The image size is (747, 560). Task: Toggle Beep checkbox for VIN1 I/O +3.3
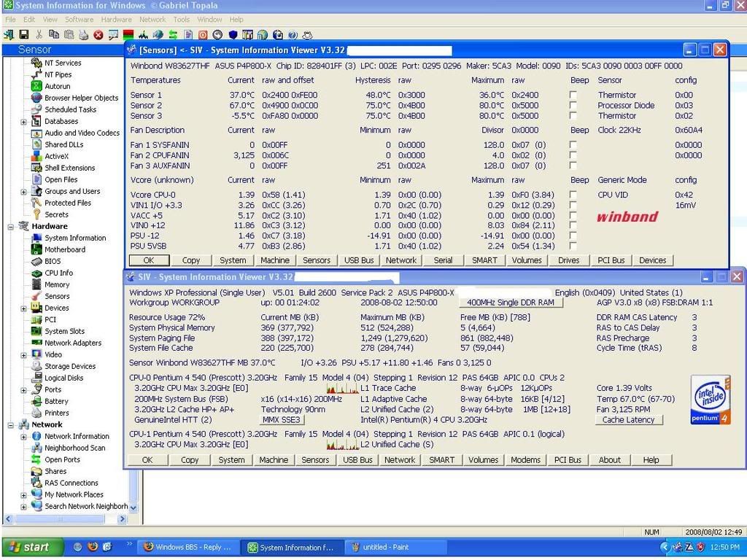point(573,205)
